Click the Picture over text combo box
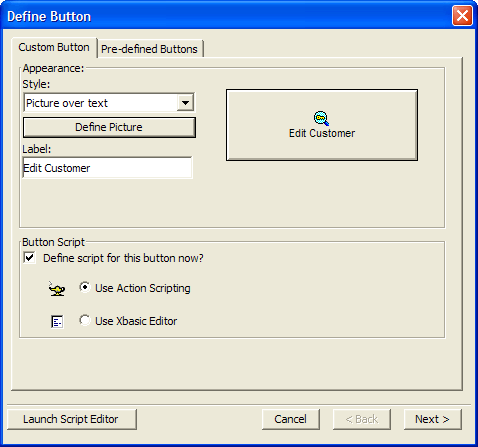478x447 pixels. pyautogui.click(x=109, y=103)
